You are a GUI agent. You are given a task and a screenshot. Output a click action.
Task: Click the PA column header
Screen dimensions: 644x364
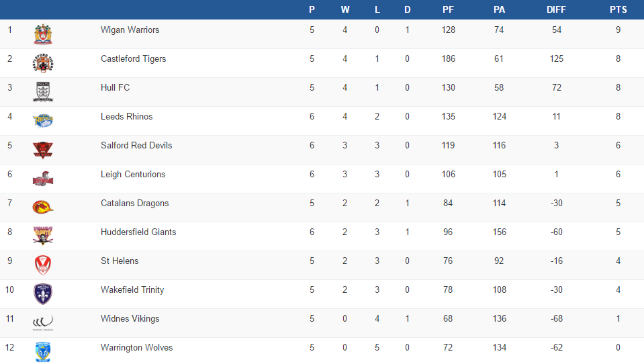tap(499, 9)
